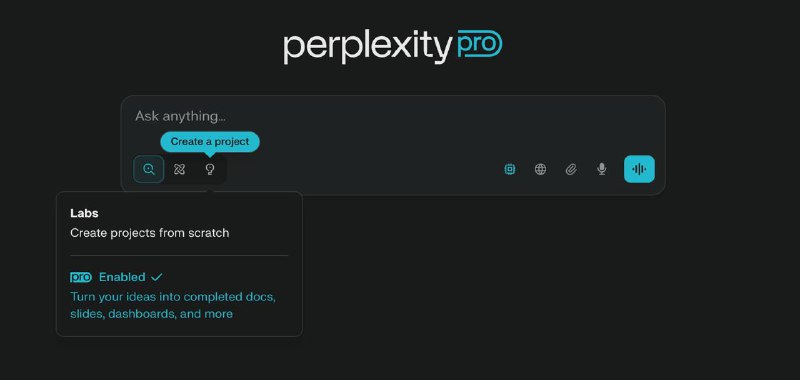Image resolution: width=800 pixels, height=380 pixels.
Task: Switch to Research mode icon
Action: pyautogui.click(x=179, y=169)
